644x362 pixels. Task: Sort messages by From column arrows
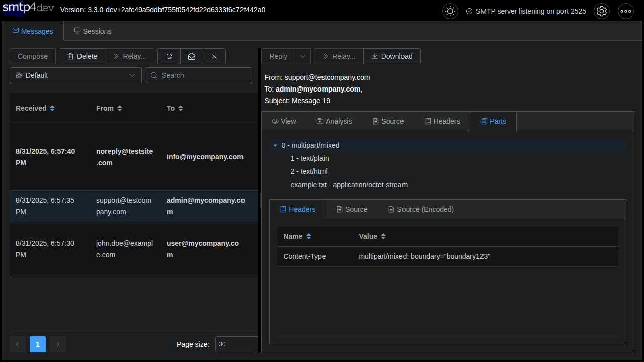(x=120, y=108)
